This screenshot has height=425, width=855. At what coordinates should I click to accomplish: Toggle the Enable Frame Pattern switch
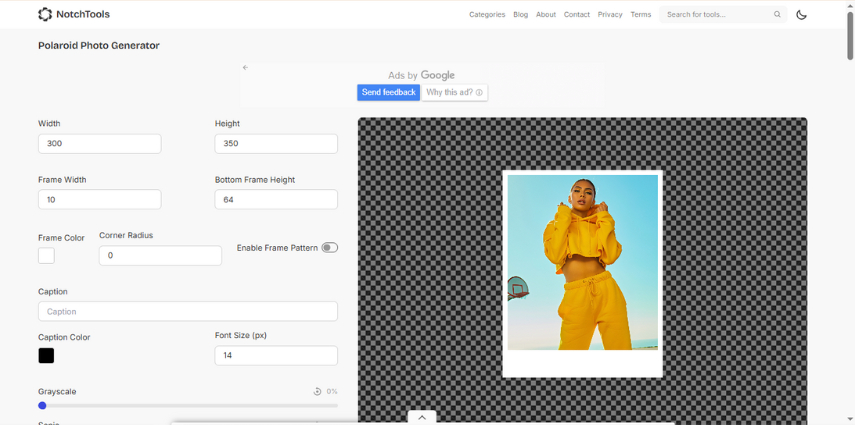point(329,248)
